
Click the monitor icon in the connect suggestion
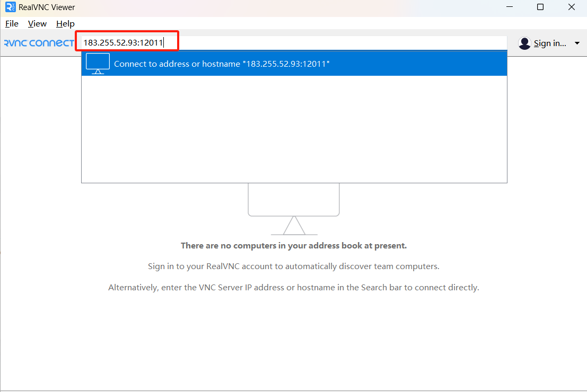[98, 64]
